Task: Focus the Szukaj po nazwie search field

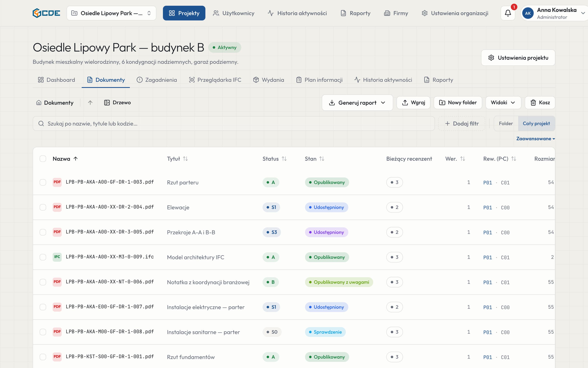Action: click(x=234, y=124)
